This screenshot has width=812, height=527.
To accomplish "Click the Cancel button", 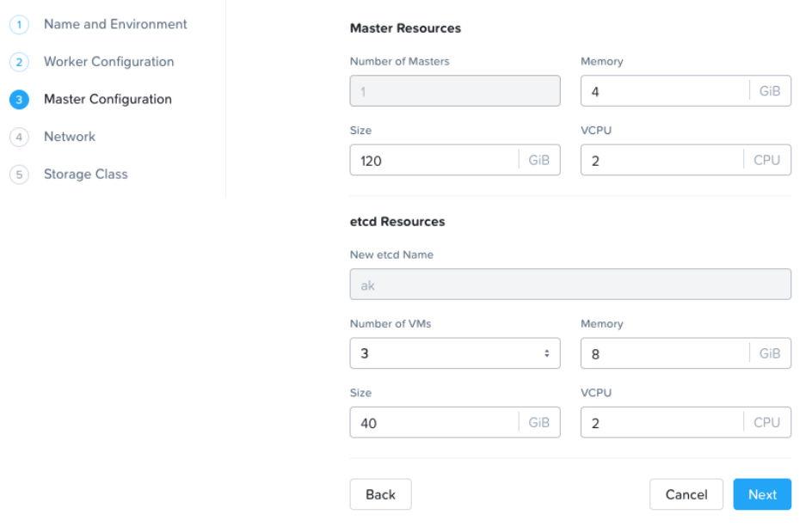I will [x=686, y=494].
